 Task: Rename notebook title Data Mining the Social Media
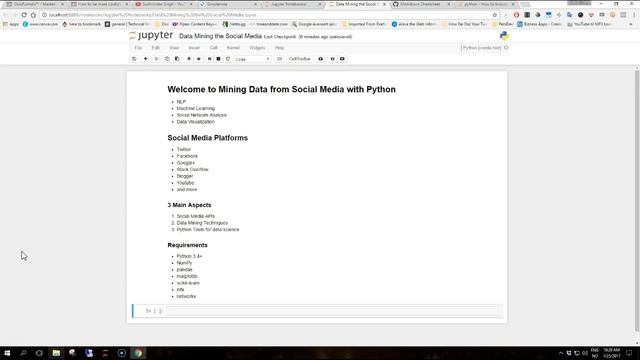(220, 36)
